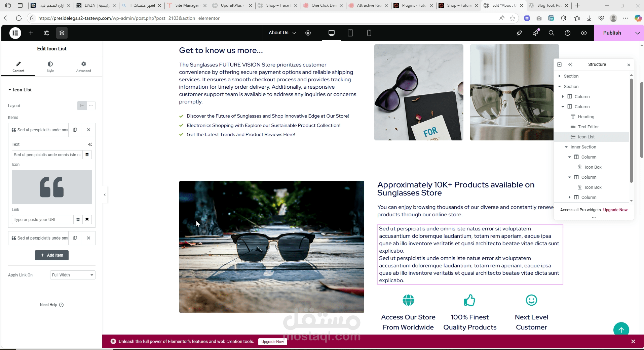Open the About Us page dropdown

(x=282, y=33)
